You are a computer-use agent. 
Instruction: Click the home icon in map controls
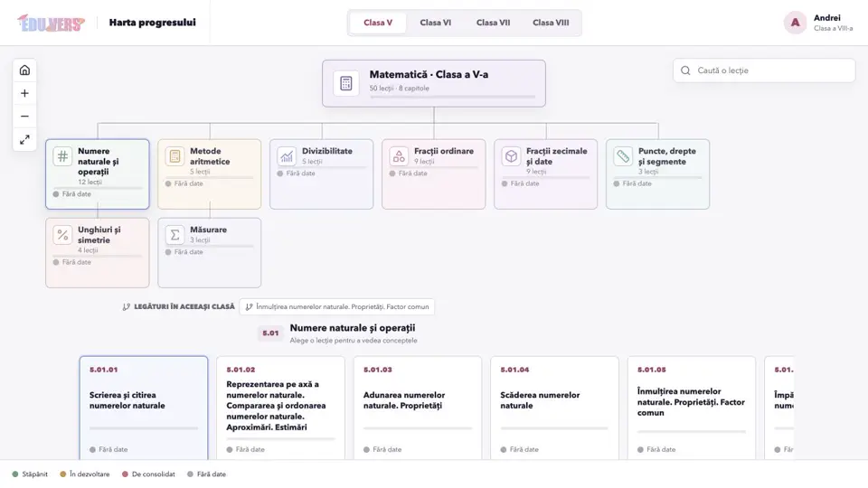[x=24, y=70]
